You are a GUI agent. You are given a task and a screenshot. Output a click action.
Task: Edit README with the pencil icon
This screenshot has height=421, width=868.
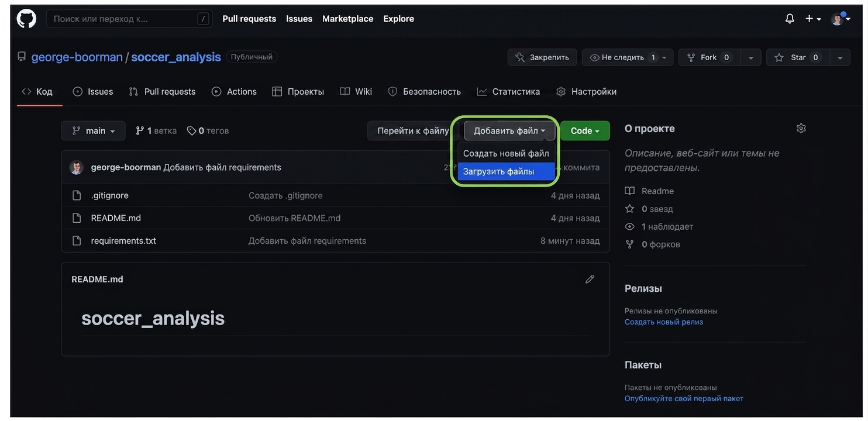(x=590, y=279)
